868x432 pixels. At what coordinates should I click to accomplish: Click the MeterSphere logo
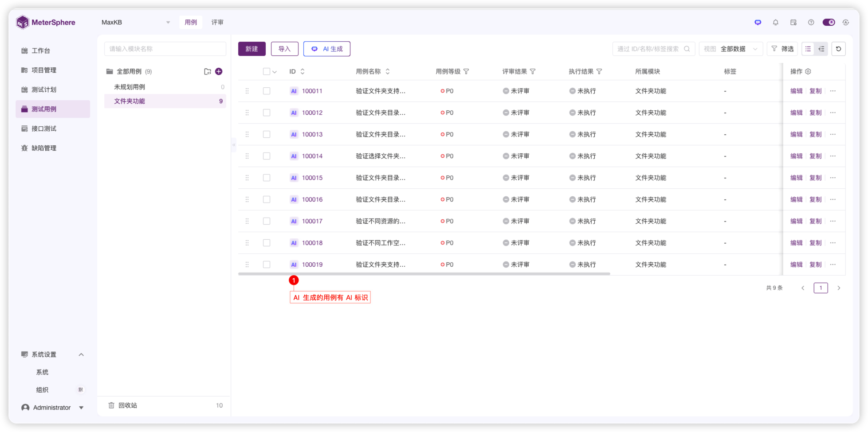click(46, 22)
